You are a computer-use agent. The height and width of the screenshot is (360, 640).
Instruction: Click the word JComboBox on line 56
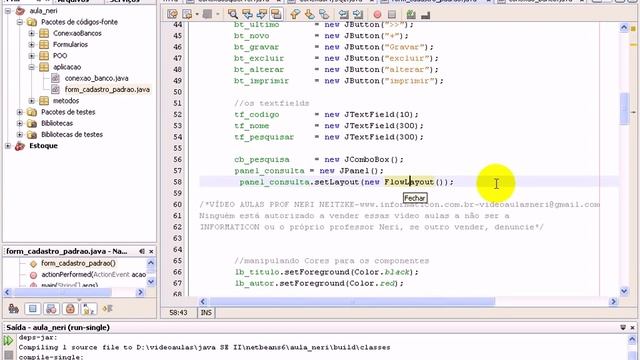[367, 160]
